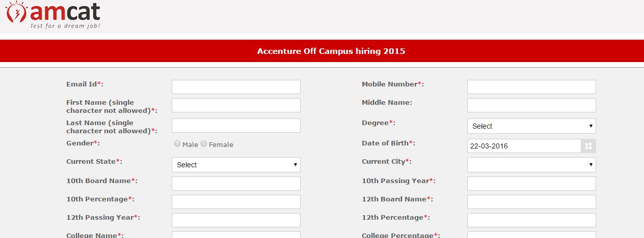The image size is (644, 238).
Task: Click into the First Name field
Action: [x=236, y=105]
